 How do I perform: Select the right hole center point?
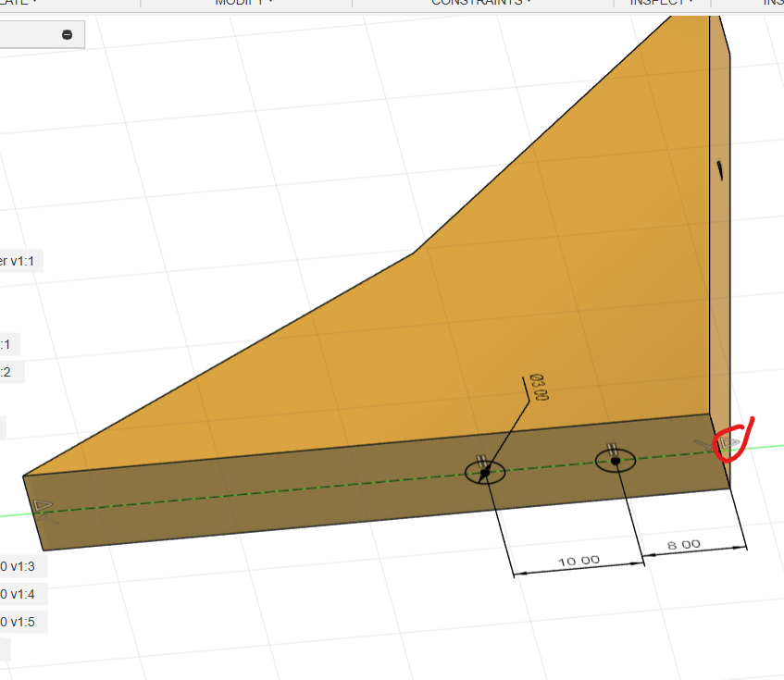tap(616, 460)
